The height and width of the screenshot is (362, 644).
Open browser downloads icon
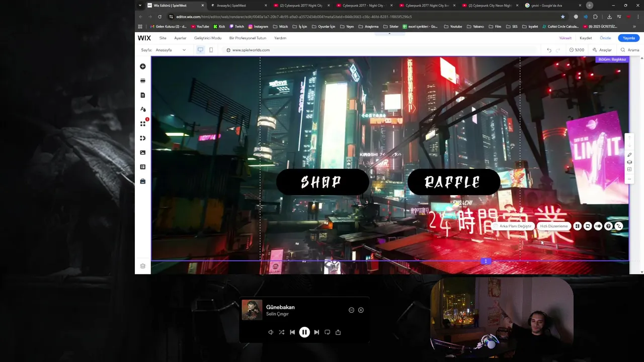tap(609, 17)
